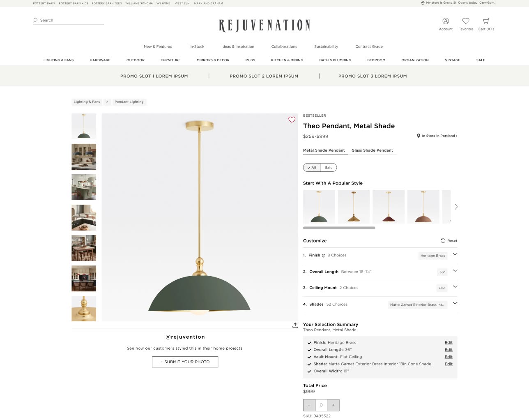The width and height of the screenshot is (529, 420).
Task: Click the right arrow on the popular styles carousel
Action: point(456,207)
